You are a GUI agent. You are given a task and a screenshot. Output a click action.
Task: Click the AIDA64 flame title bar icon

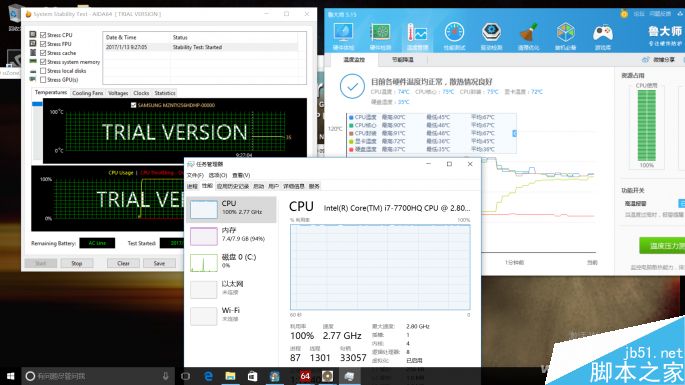click(28, 14)
